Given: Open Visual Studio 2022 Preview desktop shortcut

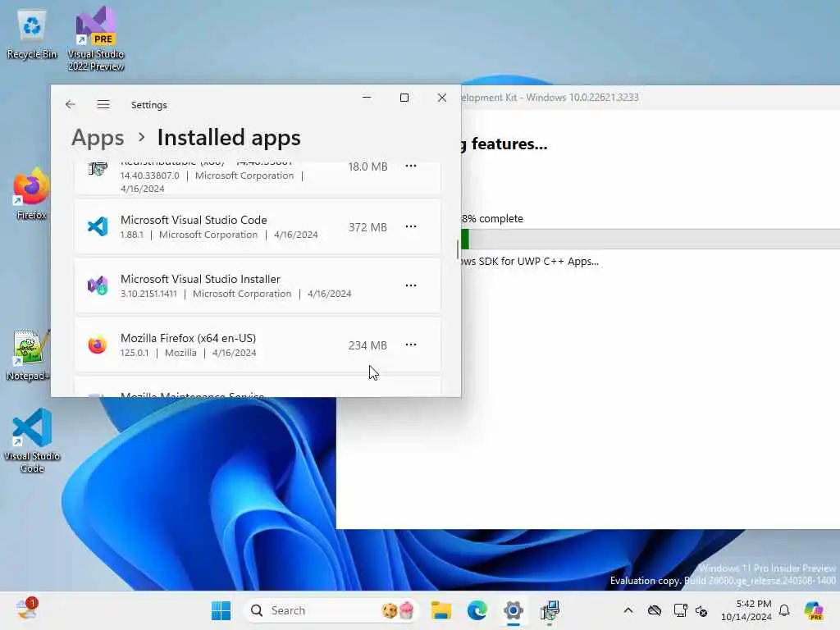Looking at the screenshot, I should tap(96, 39).
